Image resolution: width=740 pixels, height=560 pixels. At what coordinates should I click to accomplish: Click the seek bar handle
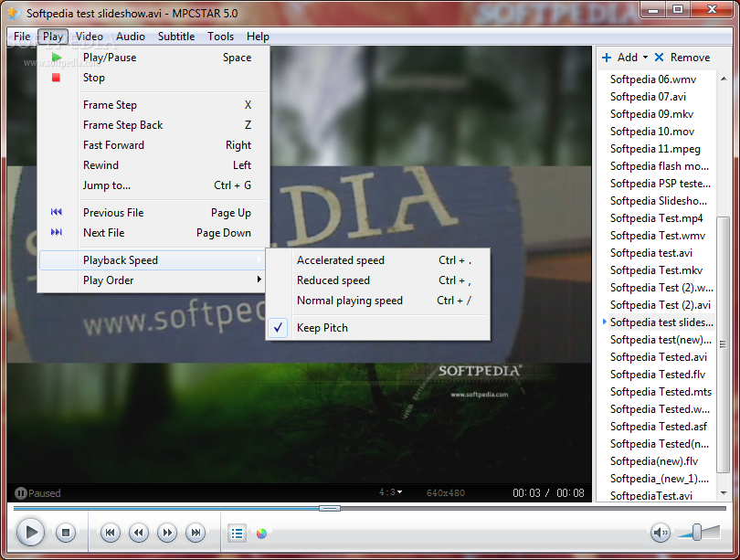tap(330, 509)
